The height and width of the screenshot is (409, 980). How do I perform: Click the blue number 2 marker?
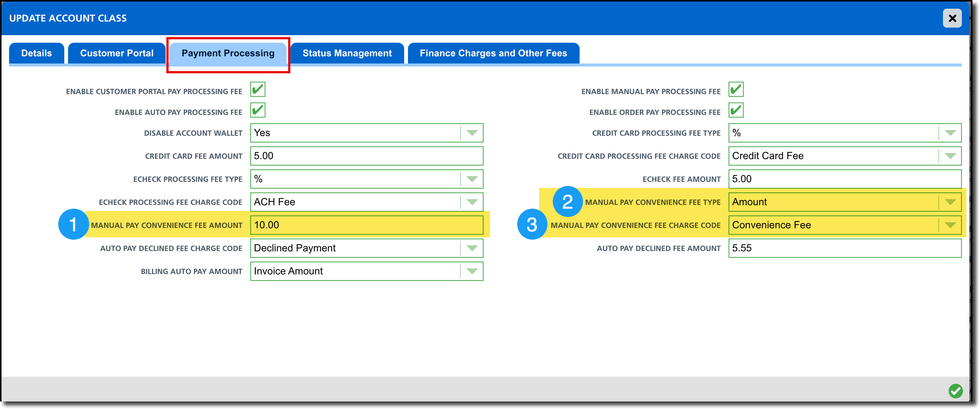coord(567,201)
